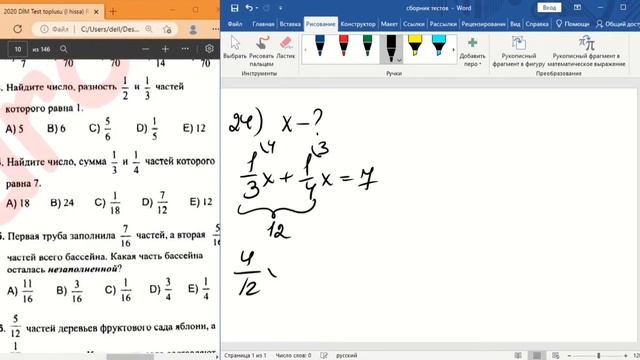The image size is (640, 360).
Task: Click Рукописный фрагмент в фигуру
Action: pyautogui.click(x=518, y=51)
